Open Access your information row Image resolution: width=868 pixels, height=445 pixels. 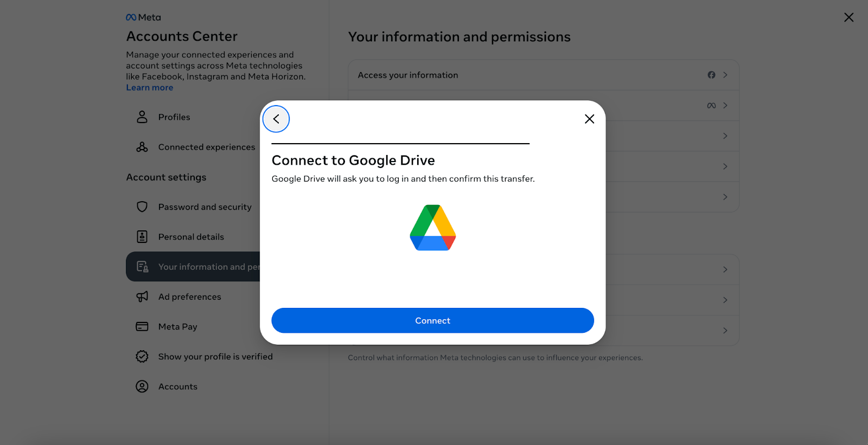544,75
